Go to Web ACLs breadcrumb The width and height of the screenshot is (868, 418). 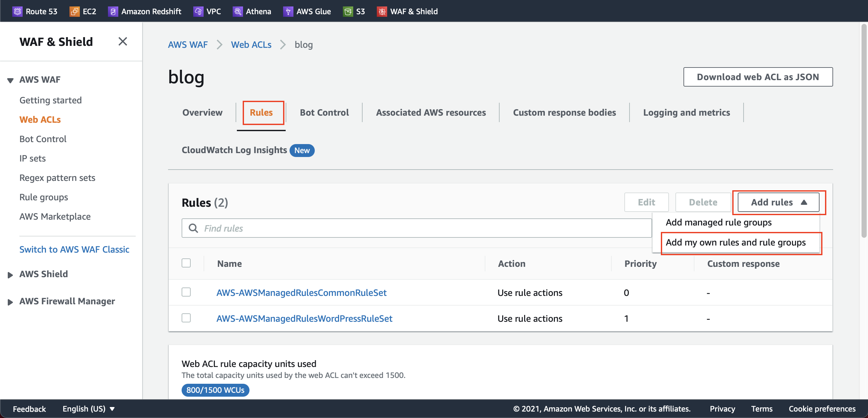click(x=251, y=45)
